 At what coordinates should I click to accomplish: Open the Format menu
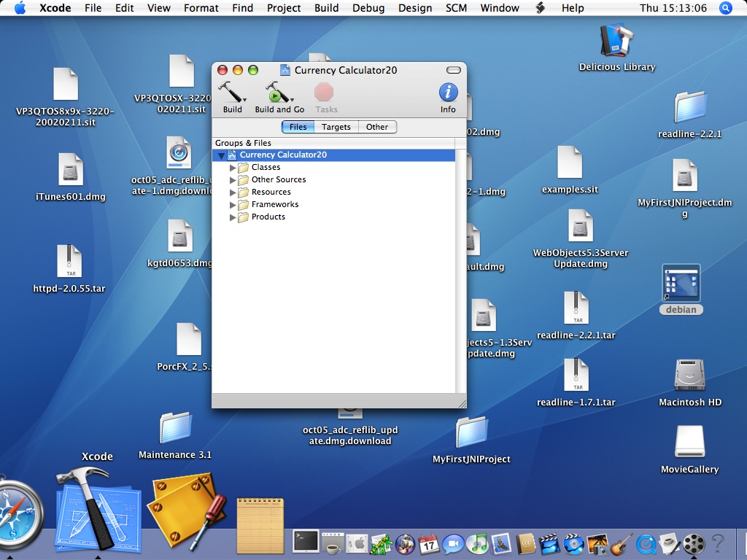201,7
